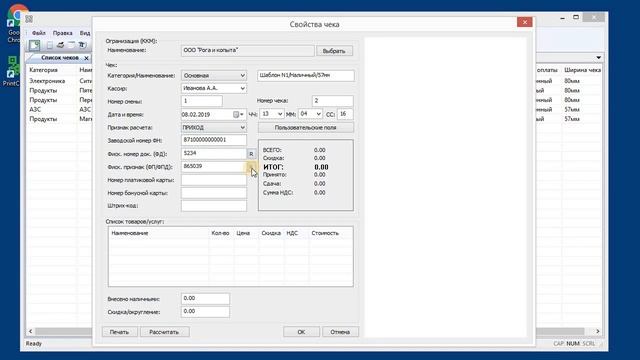
Task: Open the Google Chrome desktop shortcut
Action: [x=15, y=24]
